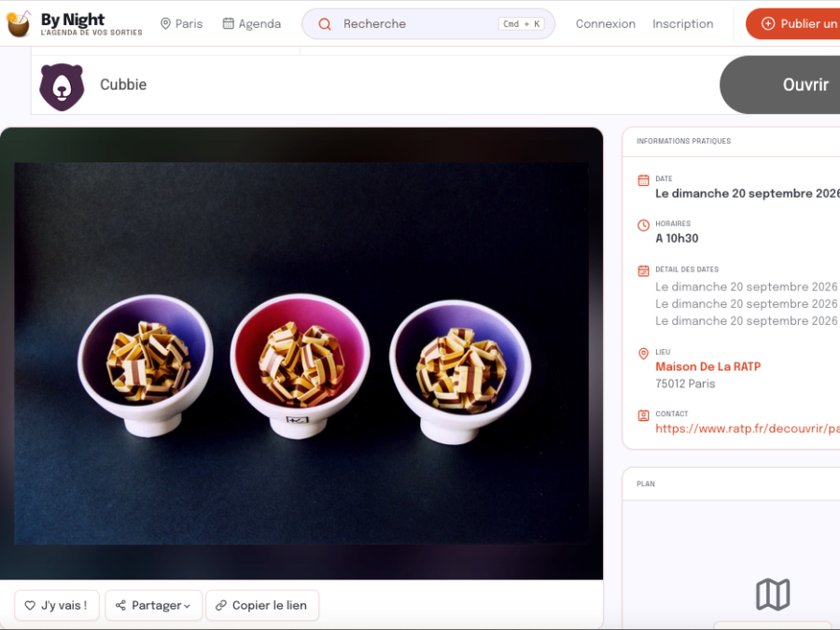Click the contact card icon beside Contact
The height and width of the screenshot is (630, 840).
coord(643,415)
